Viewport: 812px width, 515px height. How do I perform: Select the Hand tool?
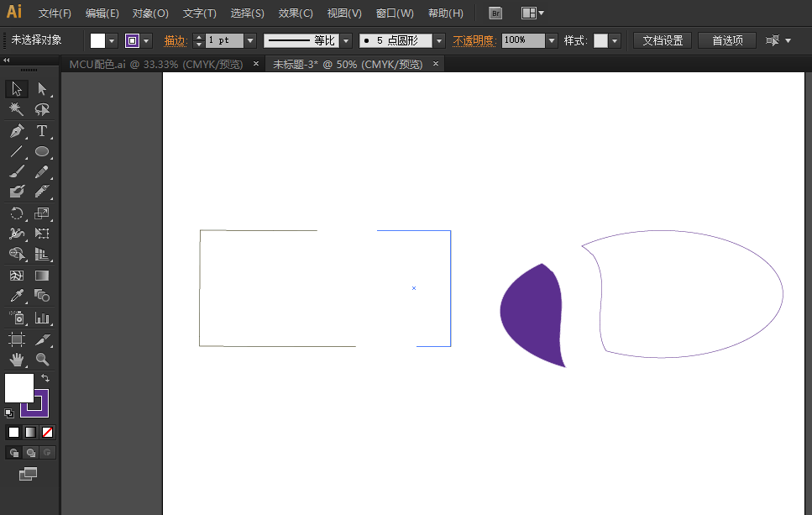(x=17, y=359)
